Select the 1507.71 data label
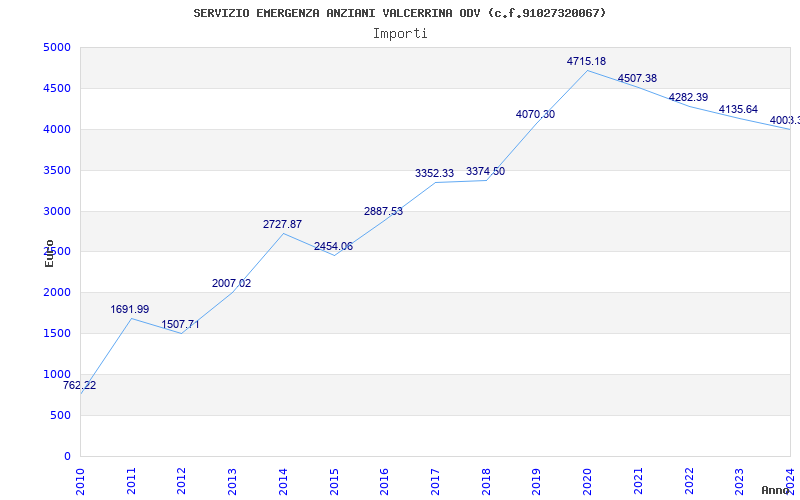The width and height of the screenshot is (800, 500). pyautogui.click(x=181, y=324)
